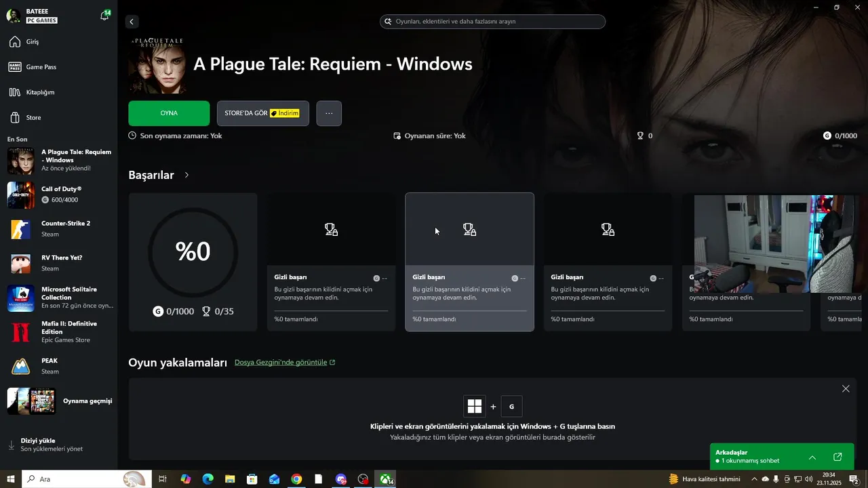Click the taskbar volume speaker icon
Viewport: 868px width, 488px height.
click(x=809, y=479)
